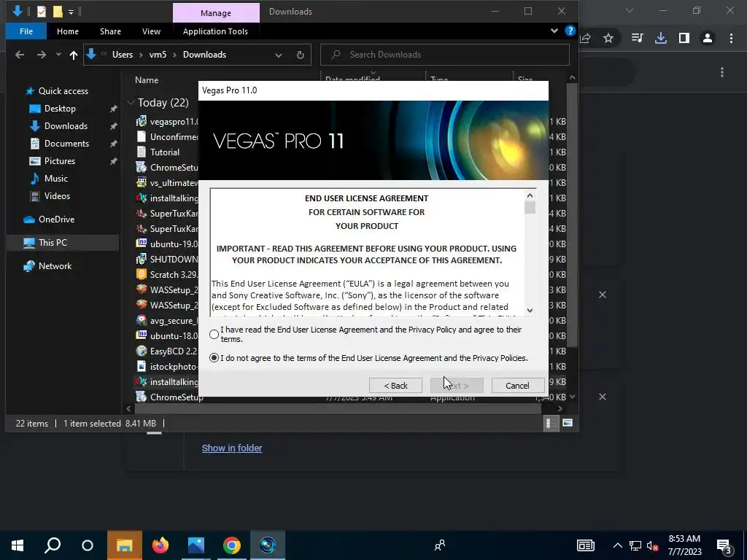The image size is (747, 560).
Task: Open Windows Start menu
Action: (18, 545)
